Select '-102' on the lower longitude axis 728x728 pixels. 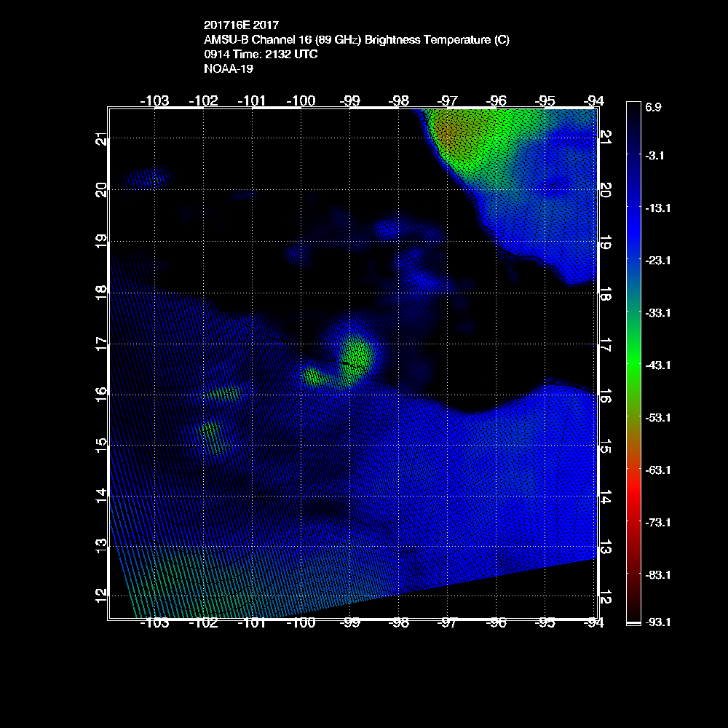click(x=203, y=623)
